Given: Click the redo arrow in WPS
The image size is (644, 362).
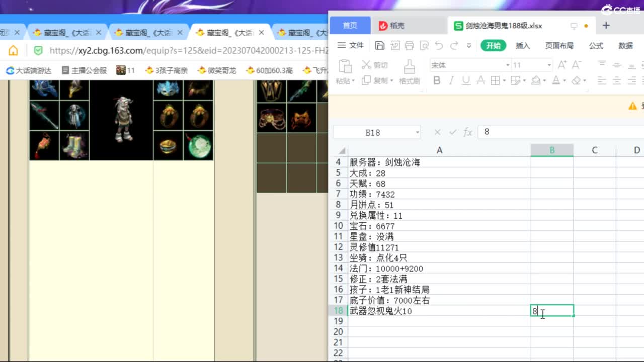Looking at the screenshot, I should pos(454,46).
